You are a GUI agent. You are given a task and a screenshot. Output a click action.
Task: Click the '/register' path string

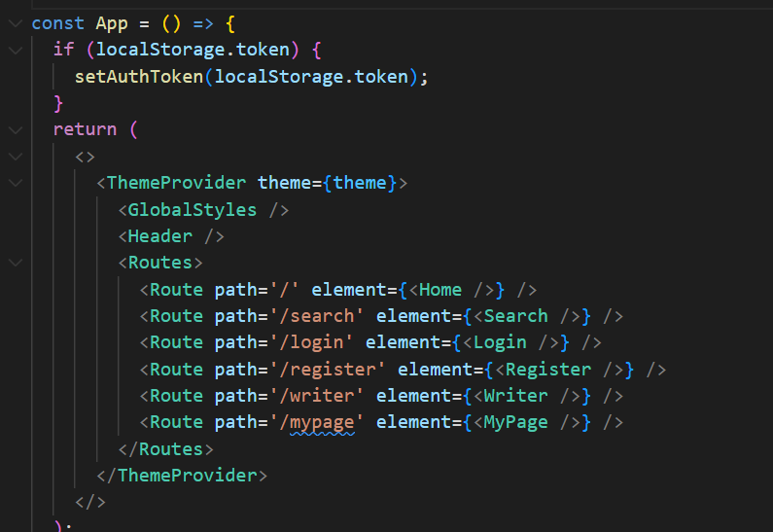click(328, 370)
